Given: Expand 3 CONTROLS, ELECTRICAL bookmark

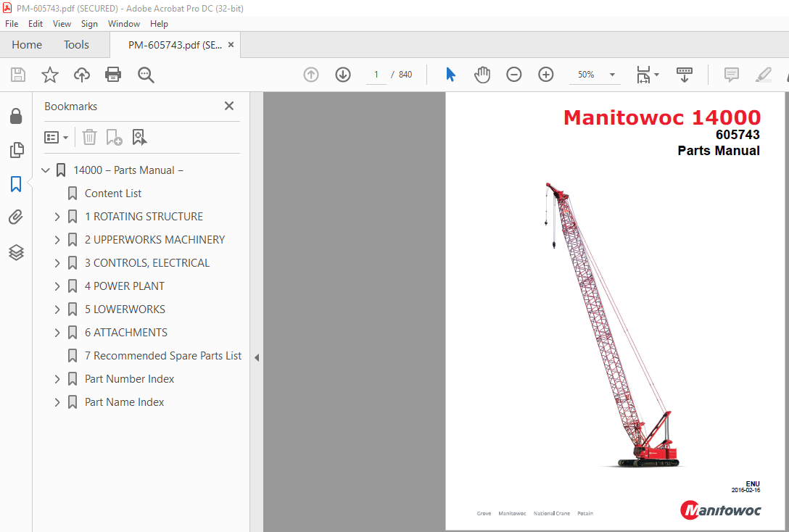Looking at the screenshot, I should pos(57,263).
